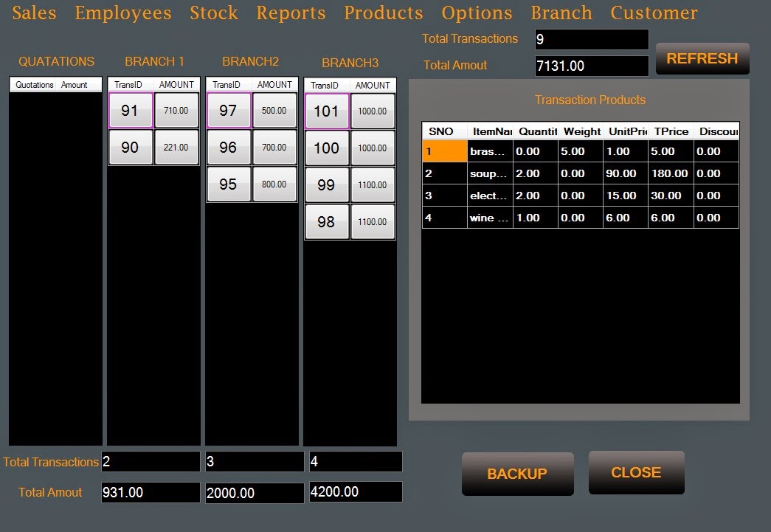Open the Customer menu
771x532 pixels.
(x=654, y=13)
